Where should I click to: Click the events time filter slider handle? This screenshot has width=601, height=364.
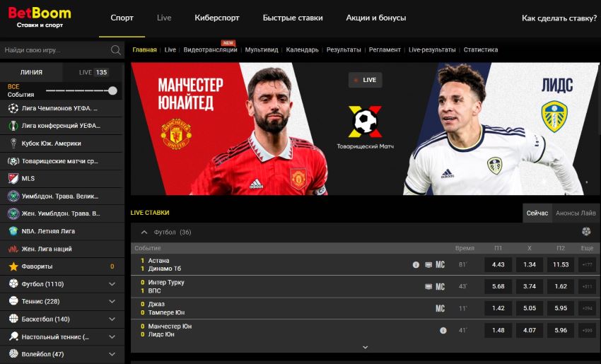[x=112, y=90]
